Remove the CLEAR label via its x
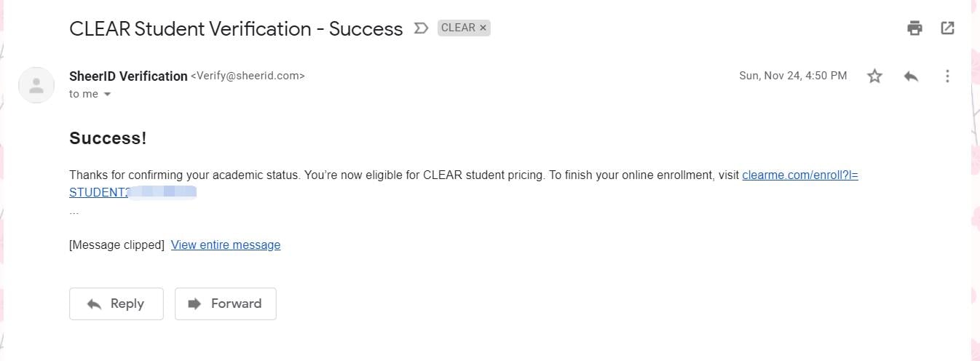Screen dimensions: 980x361 (x=483, y=28)
